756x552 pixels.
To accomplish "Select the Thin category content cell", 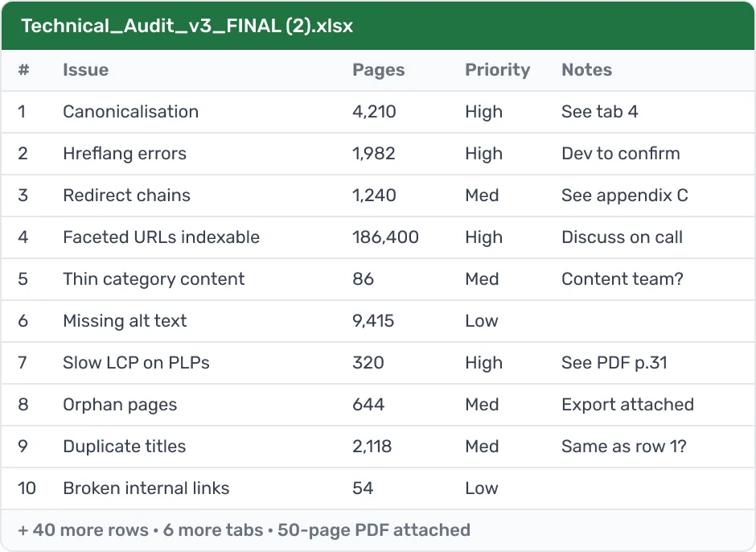I will point(154,279).
